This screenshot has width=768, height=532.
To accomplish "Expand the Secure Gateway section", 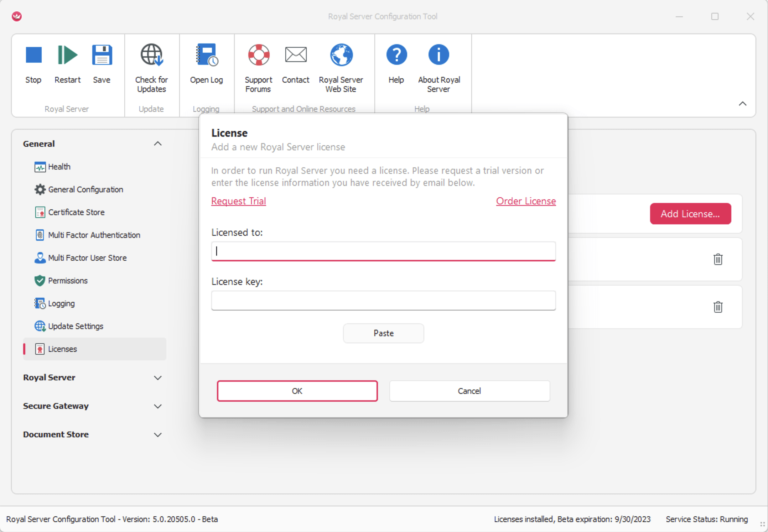I will tap(158, 406).
